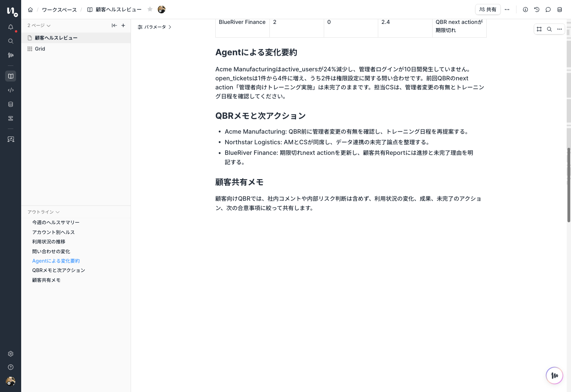Click user avatar at bottom left
Screen dimensions: 571x392
tap(11, 381)
